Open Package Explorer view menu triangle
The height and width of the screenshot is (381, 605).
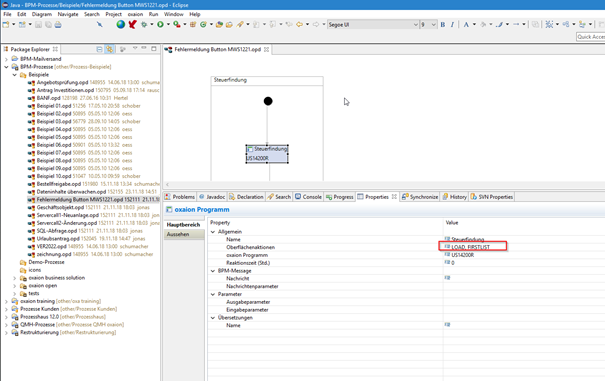pyautogui.click(x=135, y=48)
